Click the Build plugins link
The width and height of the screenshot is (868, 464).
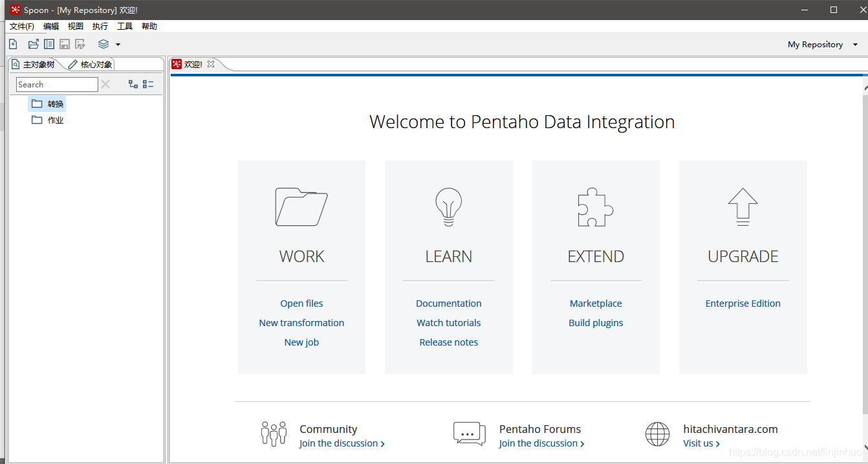tap(596, 323)
